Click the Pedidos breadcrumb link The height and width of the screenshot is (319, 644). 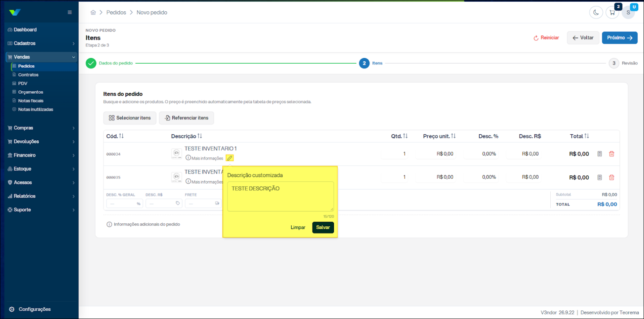click(x=116, y=13)
